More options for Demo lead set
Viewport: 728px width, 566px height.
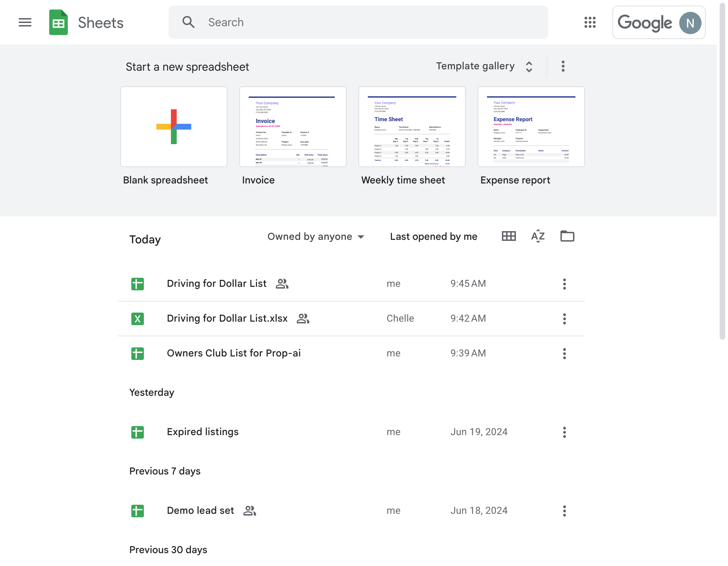coord(564,511)
